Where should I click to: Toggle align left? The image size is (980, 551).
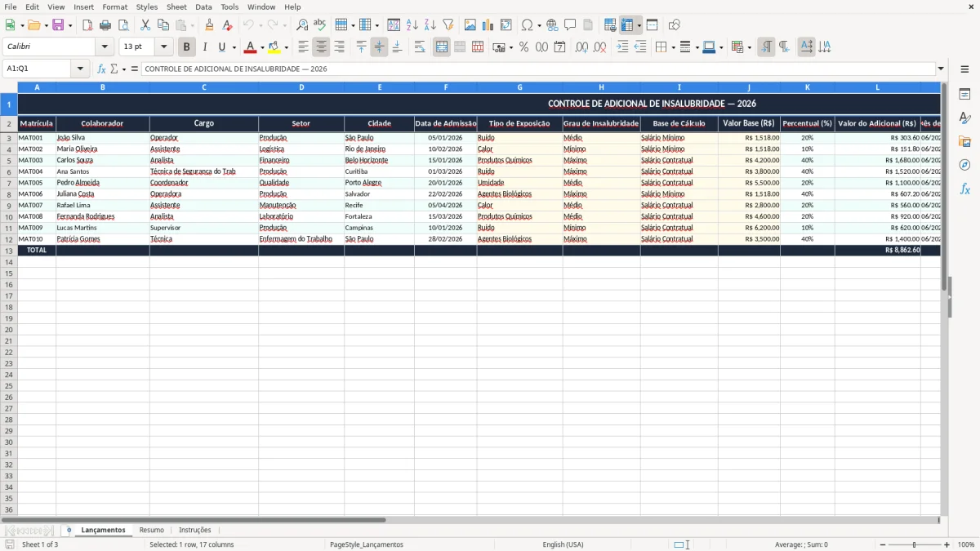304,47
